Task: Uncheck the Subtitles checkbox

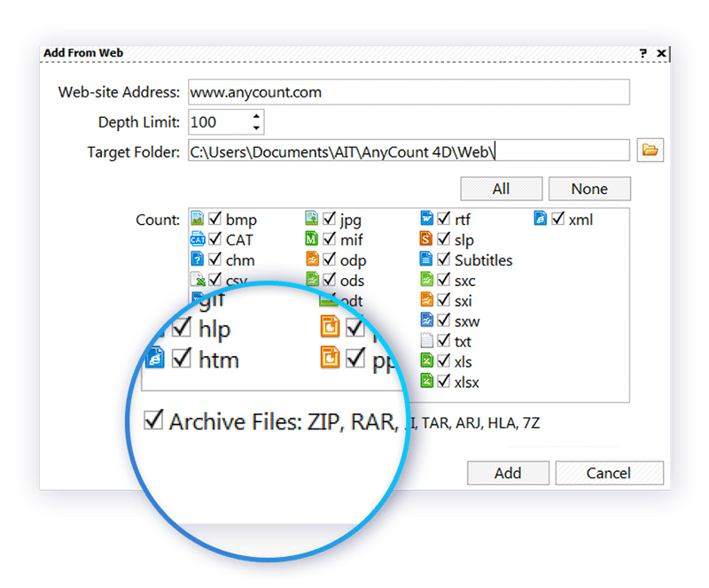Action: 444,259
